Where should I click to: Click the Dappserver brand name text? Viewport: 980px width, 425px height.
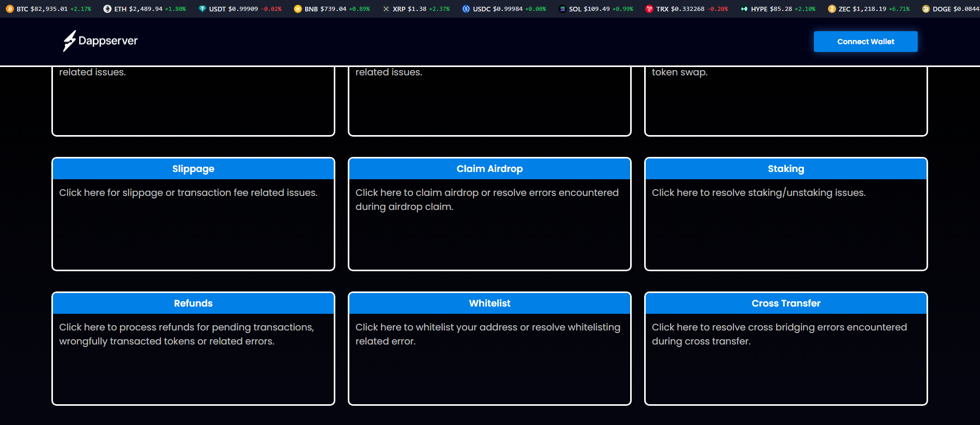click(x=108, y=41)
